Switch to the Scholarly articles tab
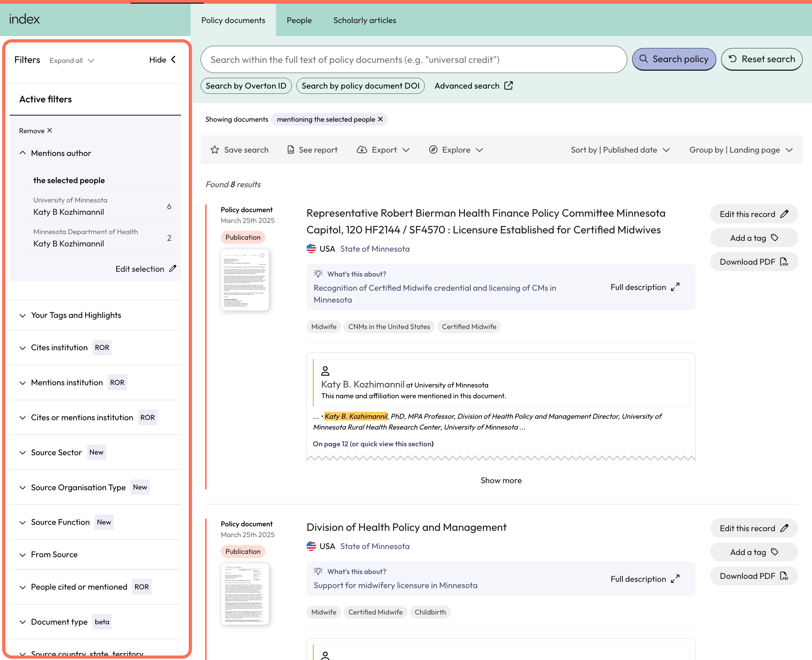The height and width of the screenshot is (660, 812). click(364, 20)
